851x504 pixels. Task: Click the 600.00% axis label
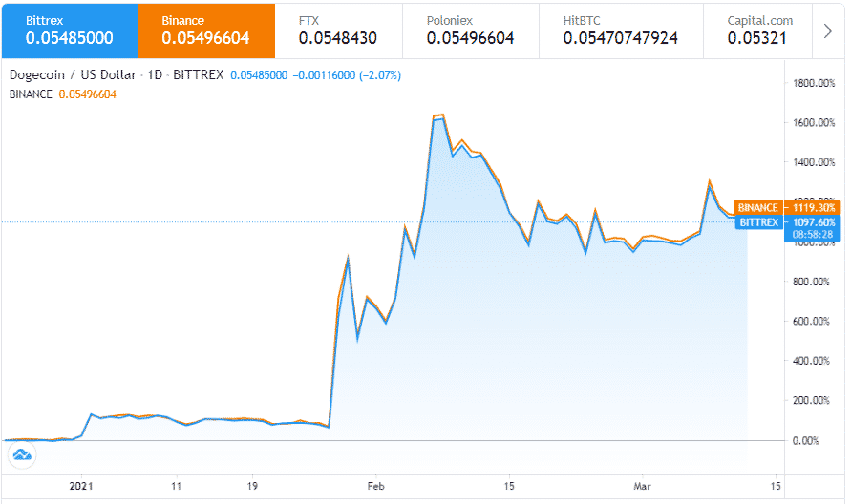point(811,321)
